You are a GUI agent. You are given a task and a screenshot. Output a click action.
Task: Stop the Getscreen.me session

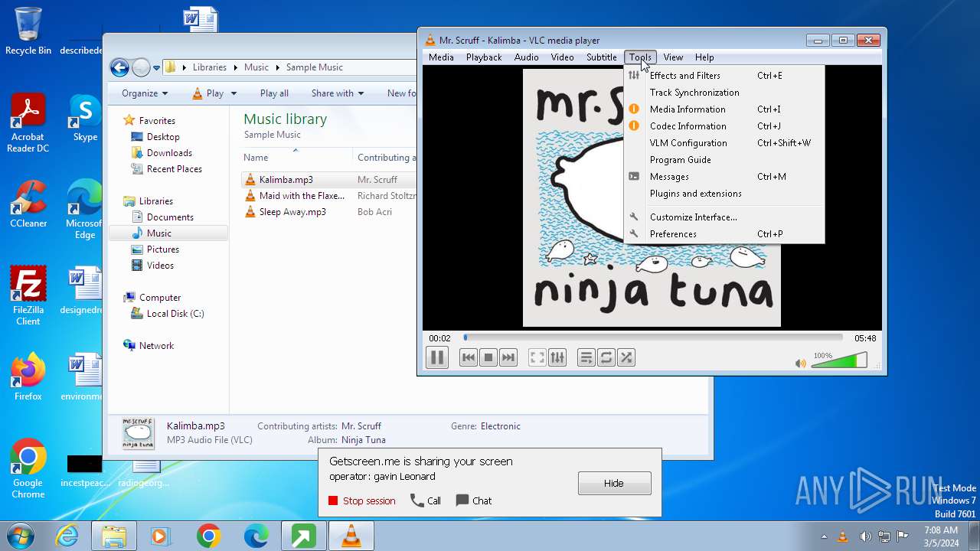point(362,501)
